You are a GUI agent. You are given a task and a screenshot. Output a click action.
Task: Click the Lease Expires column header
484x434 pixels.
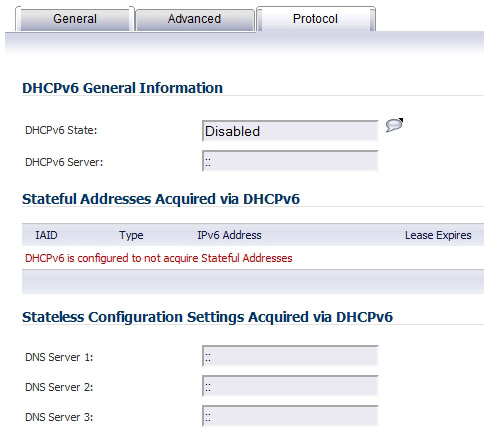click(438, 235)
